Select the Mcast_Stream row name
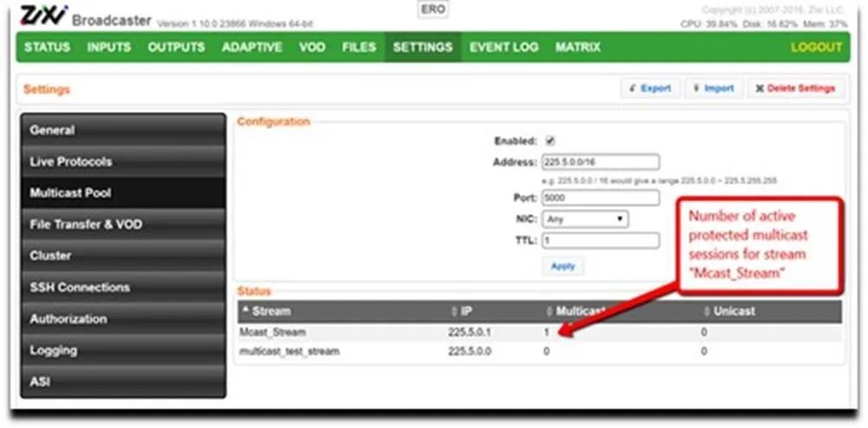This screenshot has width=868, height=428. coord(272,332)
